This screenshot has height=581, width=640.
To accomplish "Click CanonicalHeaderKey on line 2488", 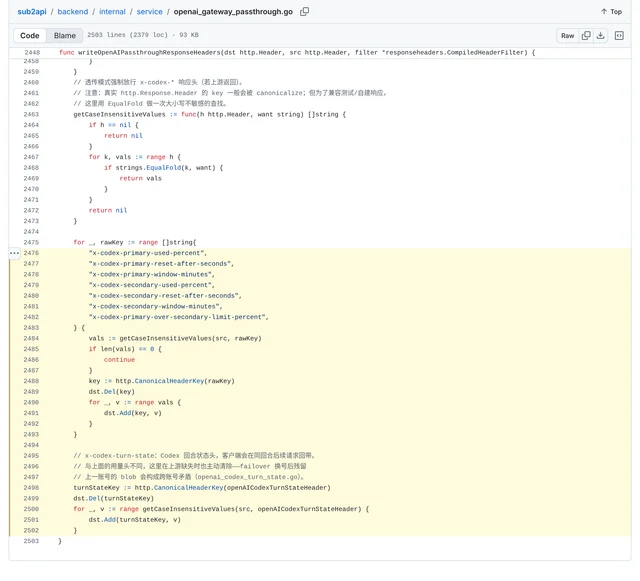I will point(169,381).
